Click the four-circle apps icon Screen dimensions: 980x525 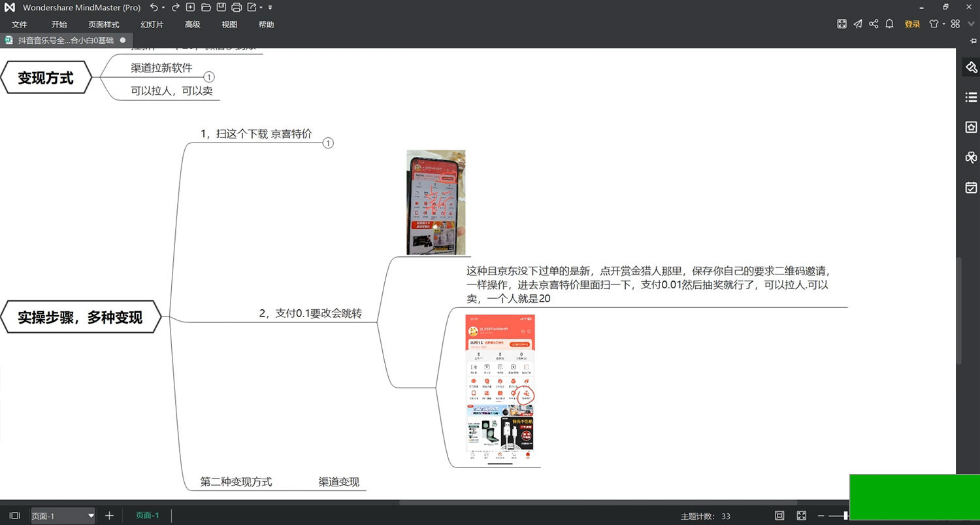tap(955, 24)
